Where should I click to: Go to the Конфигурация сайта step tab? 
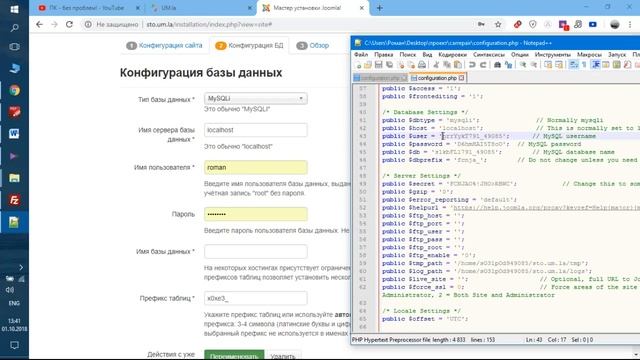tap(164, 45)
